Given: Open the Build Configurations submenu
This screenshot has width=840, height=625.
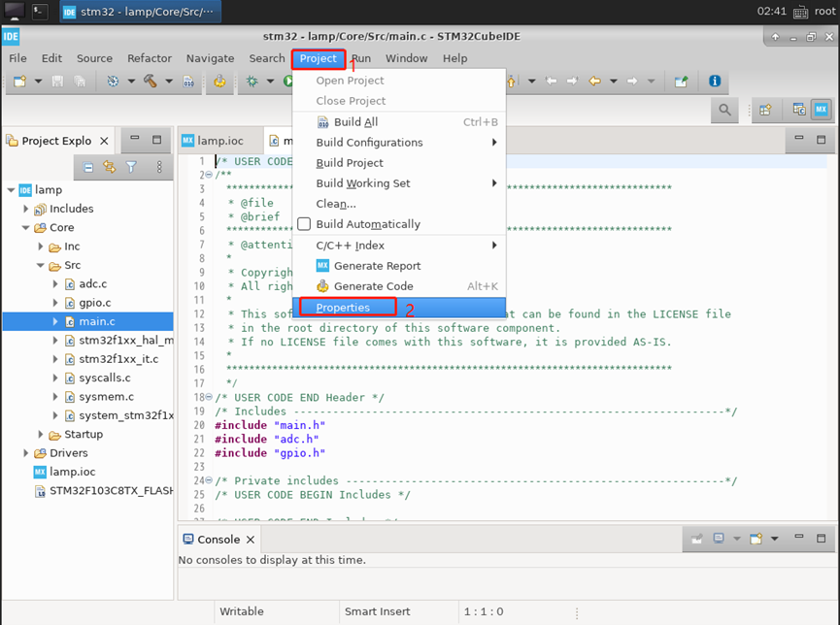Looking at the screenshot, I should pos(369,143).
